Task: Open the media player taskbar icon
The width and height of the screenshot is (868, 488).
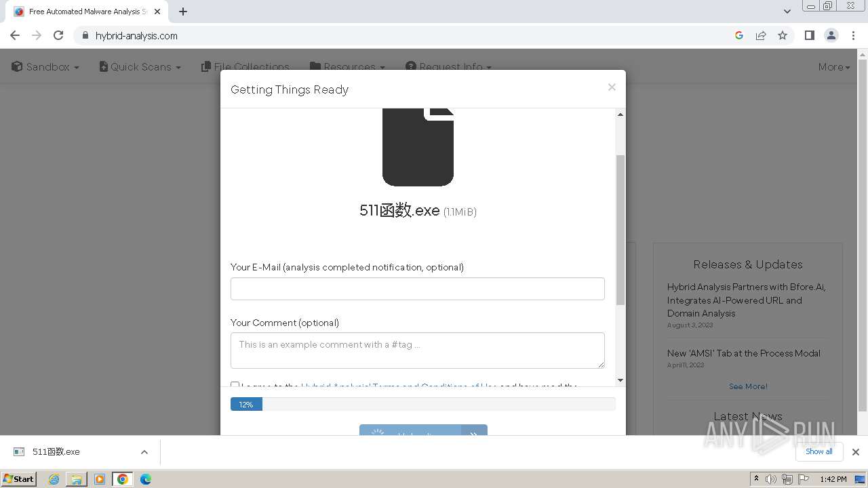Action: [100, 479]
